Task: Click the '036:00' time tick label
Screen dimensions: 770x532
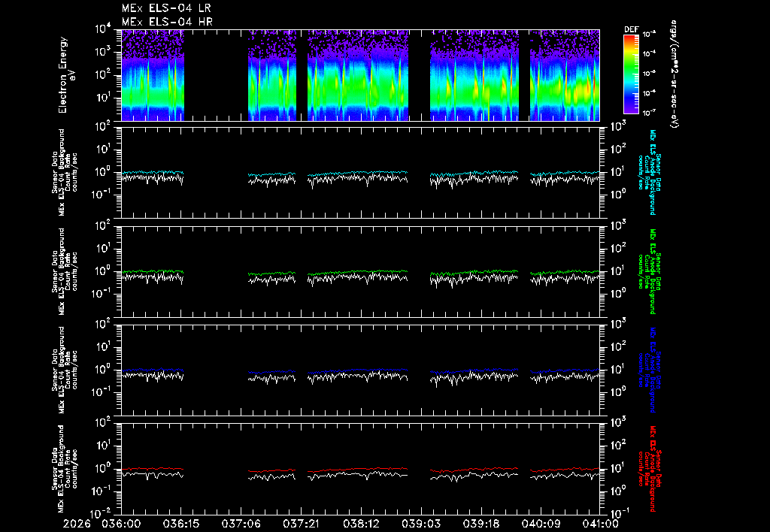Action: tap(121, 524)
